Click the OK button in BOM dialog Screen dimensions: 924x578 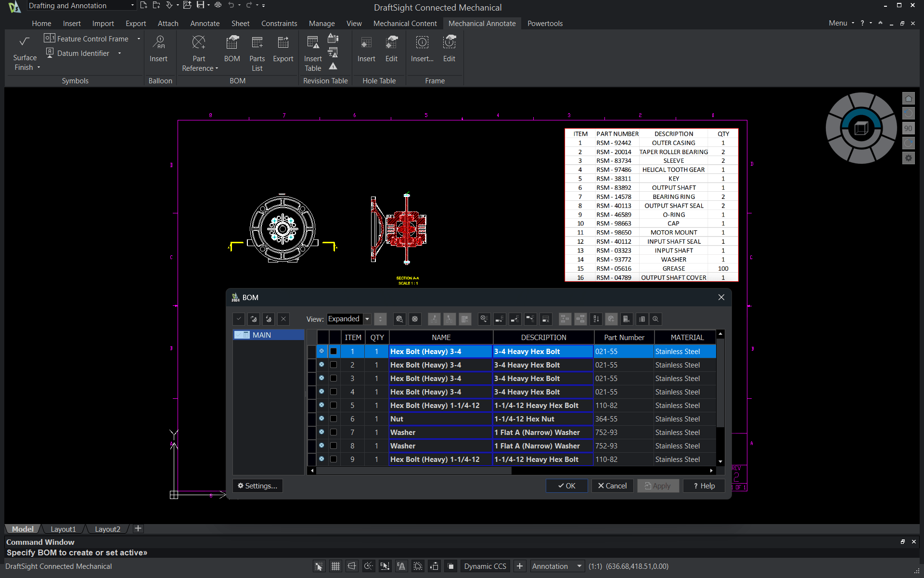tap(566, 486)
